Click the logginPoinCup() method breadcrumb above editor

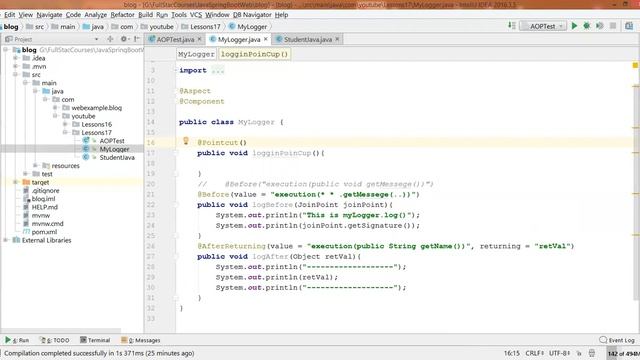[x=255, y=54]
